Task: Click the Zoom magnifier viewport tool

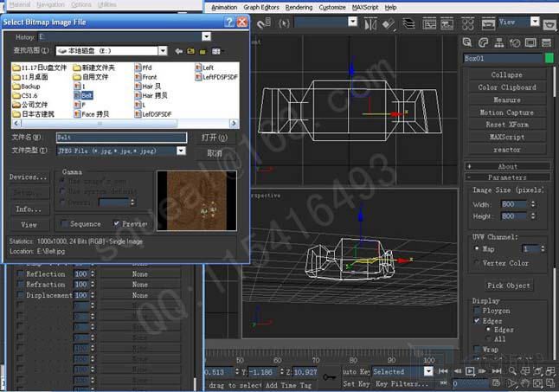Action: pyautogui.click(x=512, y=371)
